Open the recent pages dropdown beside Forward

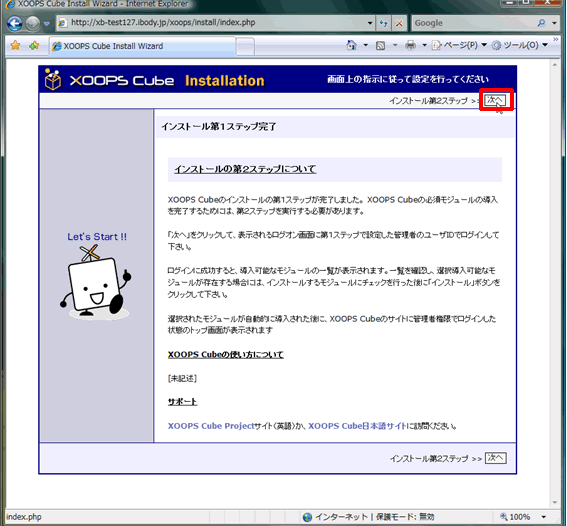(x=47, y=23)
